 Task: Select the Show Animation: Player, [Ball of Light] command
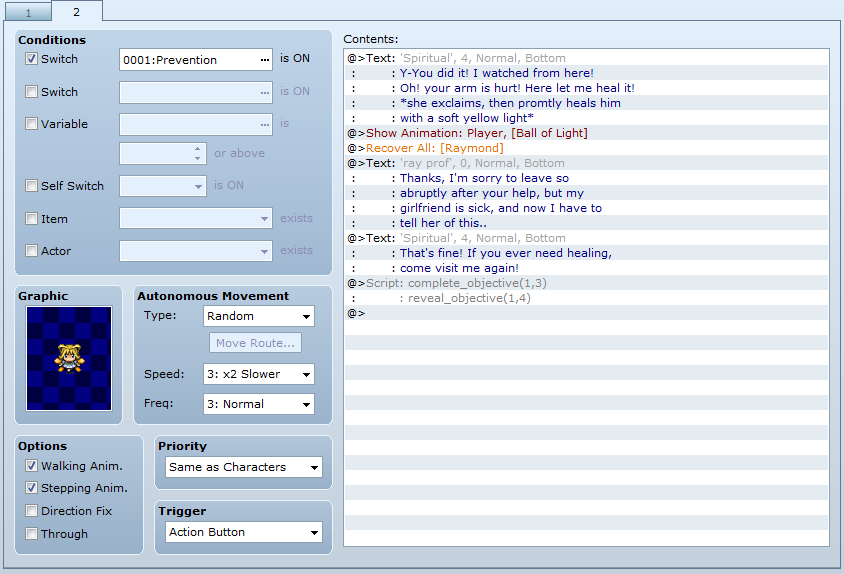click(x=586, y=133)
